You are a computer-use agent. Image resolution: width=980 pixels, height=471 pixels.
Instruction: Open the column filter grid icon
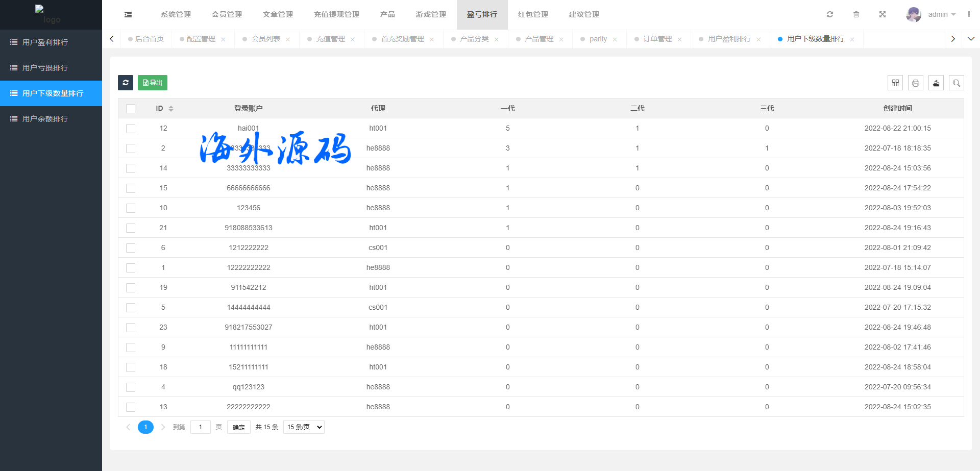point(895,83)
